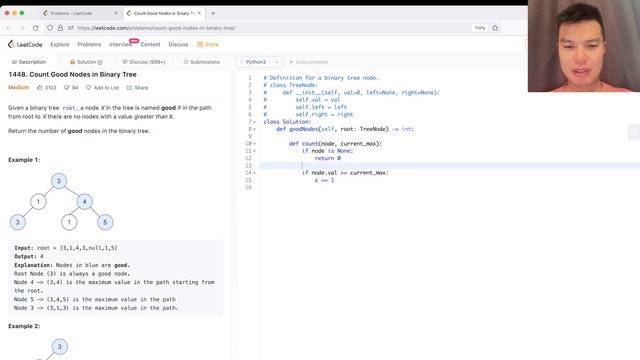Image resolution: width=640 pixels, height=360 pixels.
Task: Open the Problems menu item
Action: (x=89, y=44)
